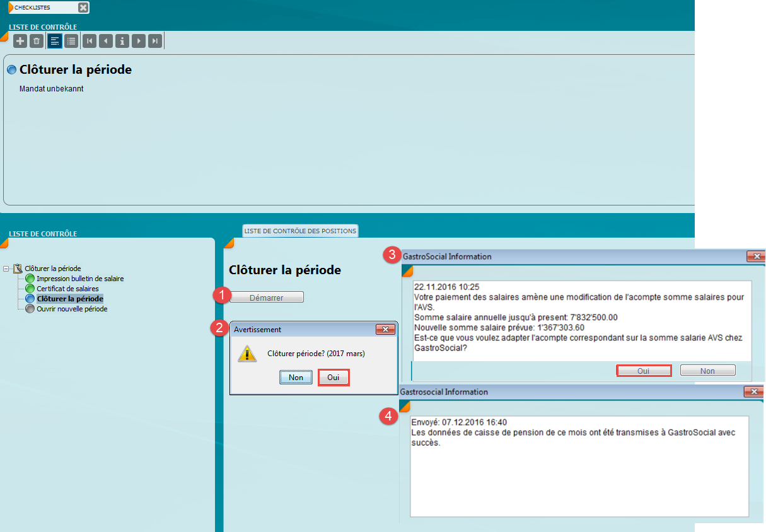Switch to the list view icon
Image resolution: width=766 pixels, height=532 pixels.
click(x=71, y=42)
